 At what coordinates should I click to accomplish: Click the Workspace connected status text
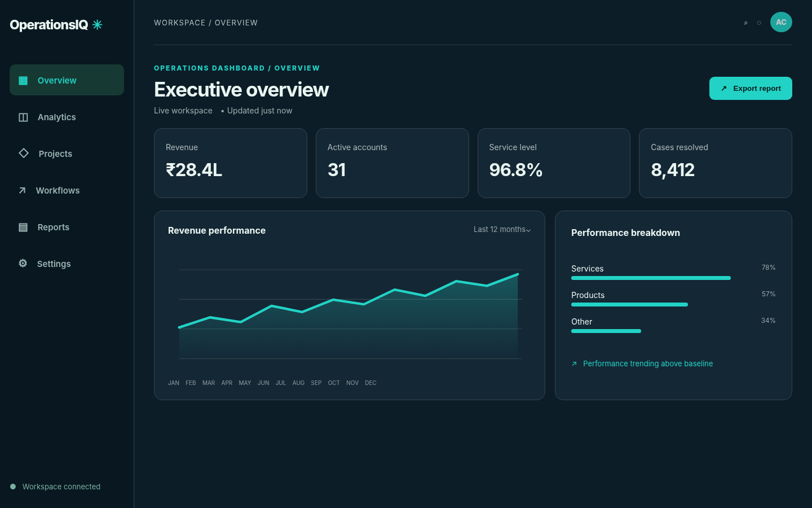tap(61, 487)
